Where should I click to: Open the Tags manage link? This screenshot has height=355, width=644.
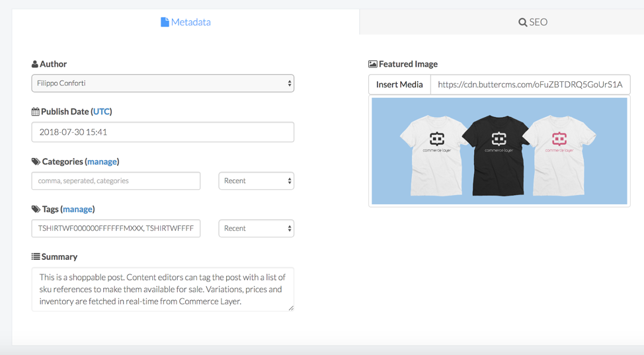point(77,210)
